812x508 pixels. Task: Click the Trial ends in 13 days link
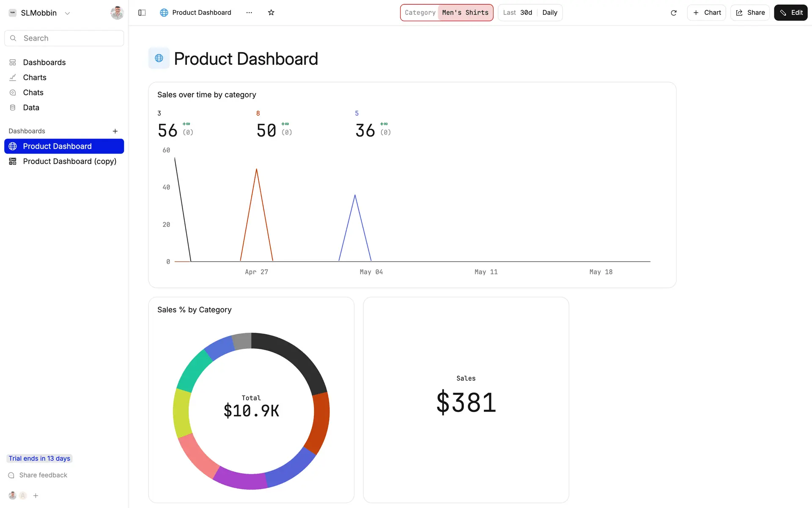point(39,458)
